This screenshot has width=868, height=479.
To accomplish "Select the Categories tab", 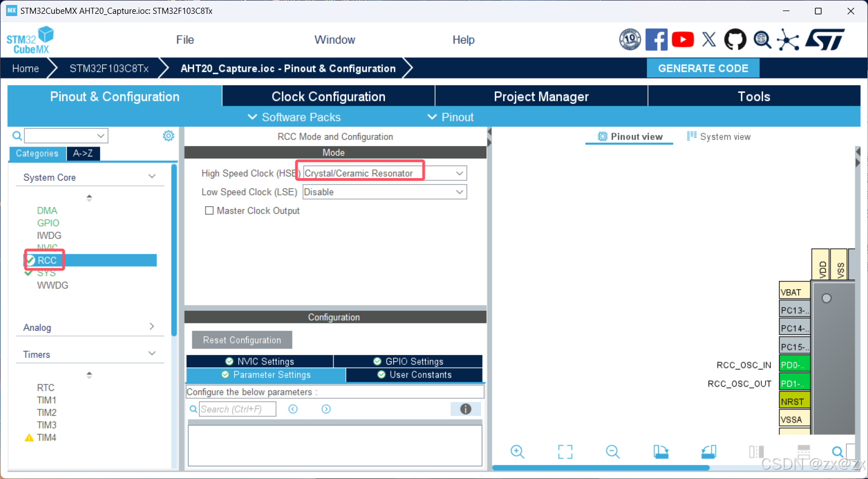I will point(37,153).
